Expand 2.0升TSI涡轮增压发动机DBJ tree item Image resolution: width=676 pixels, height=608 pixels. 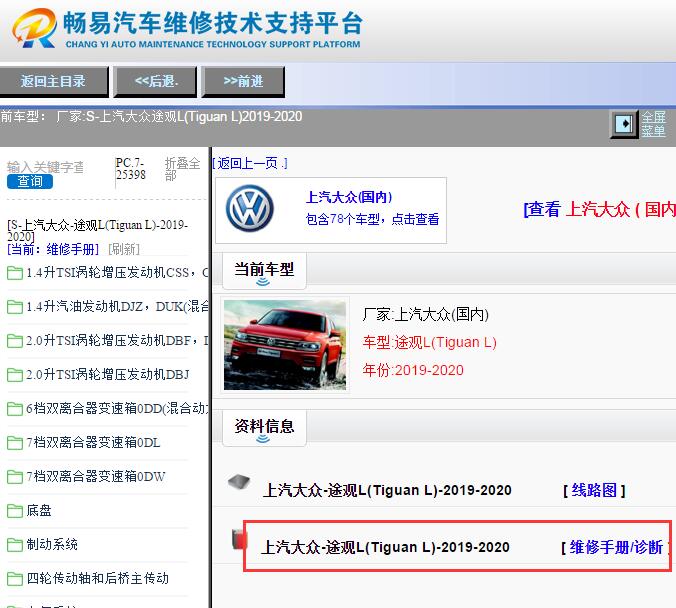[x=108, y=375]
